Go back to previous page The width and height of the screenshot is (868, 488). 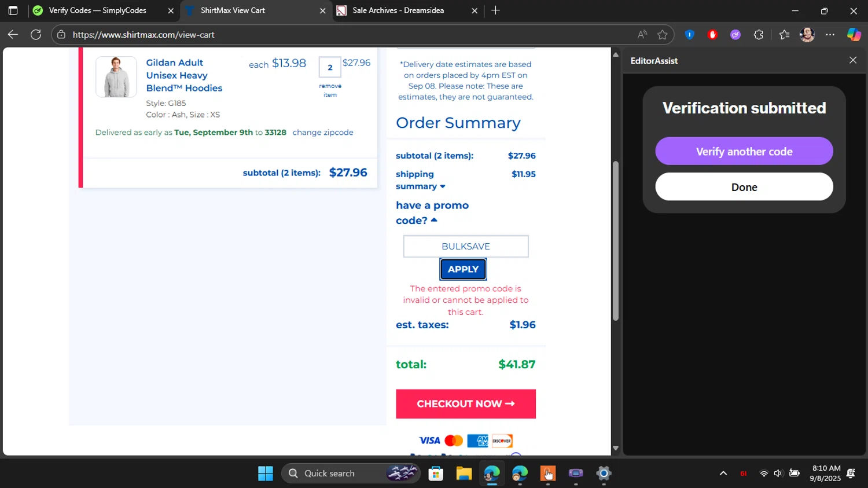tap(13, 35)
